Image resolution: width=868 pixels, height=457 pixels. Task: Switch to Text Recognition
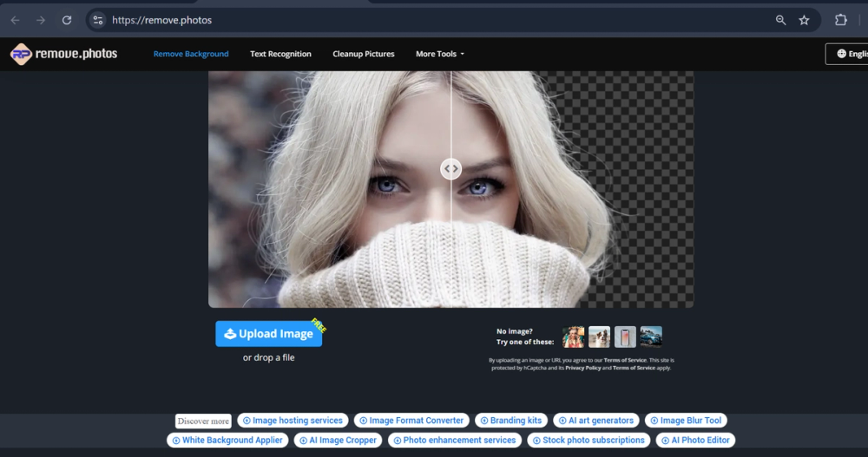point(280,54)
